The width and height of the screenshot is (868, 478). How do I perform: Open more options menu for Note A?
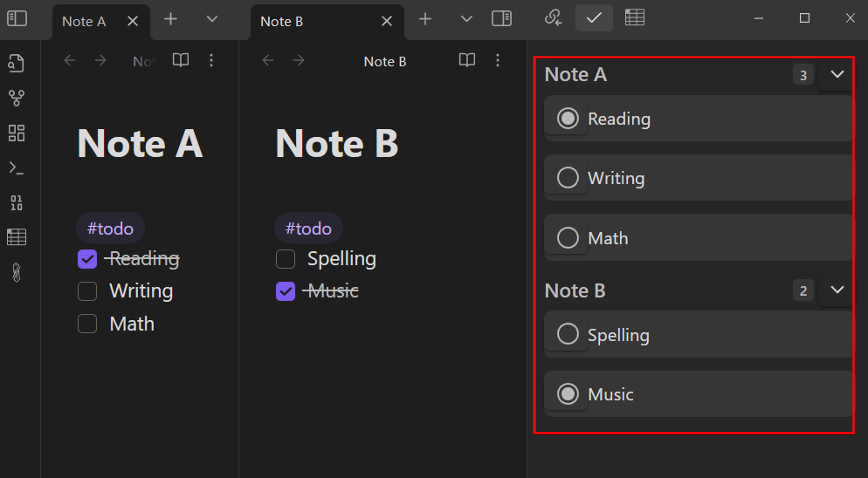[x=211, y=60]
